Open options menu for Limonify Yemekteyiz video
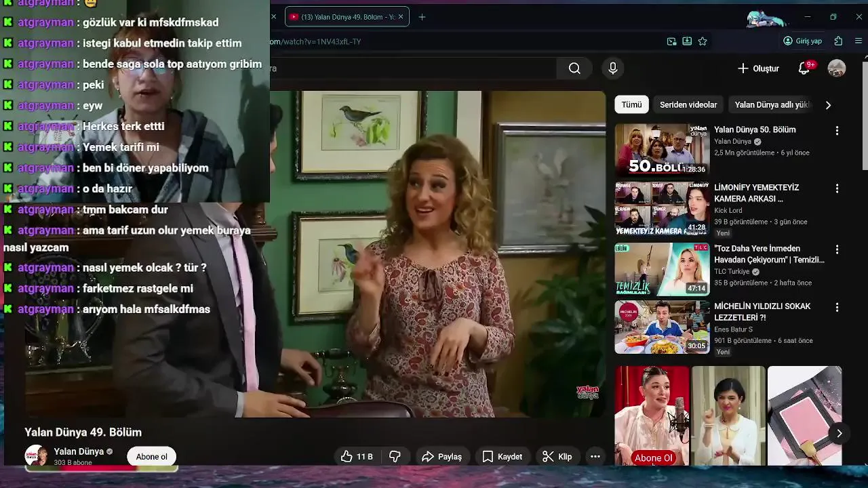The image size is (868, 488). (837, 188)
